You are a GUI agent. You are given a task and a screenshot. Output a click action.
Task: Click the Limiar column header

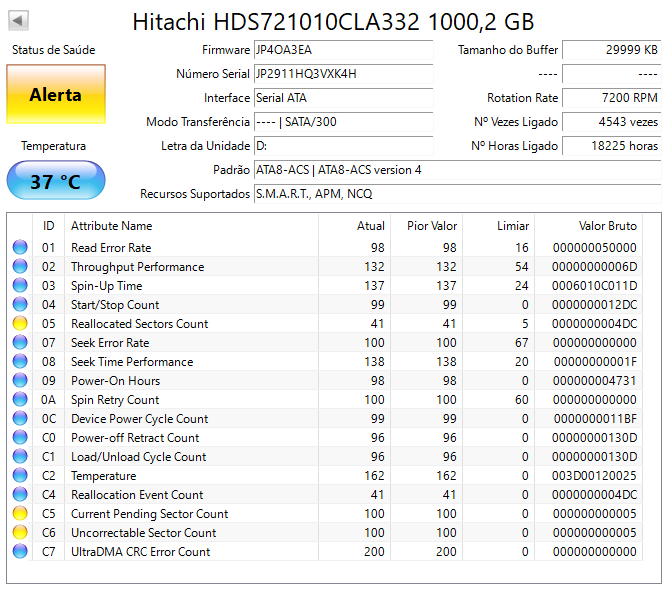(x=498, y=226)
